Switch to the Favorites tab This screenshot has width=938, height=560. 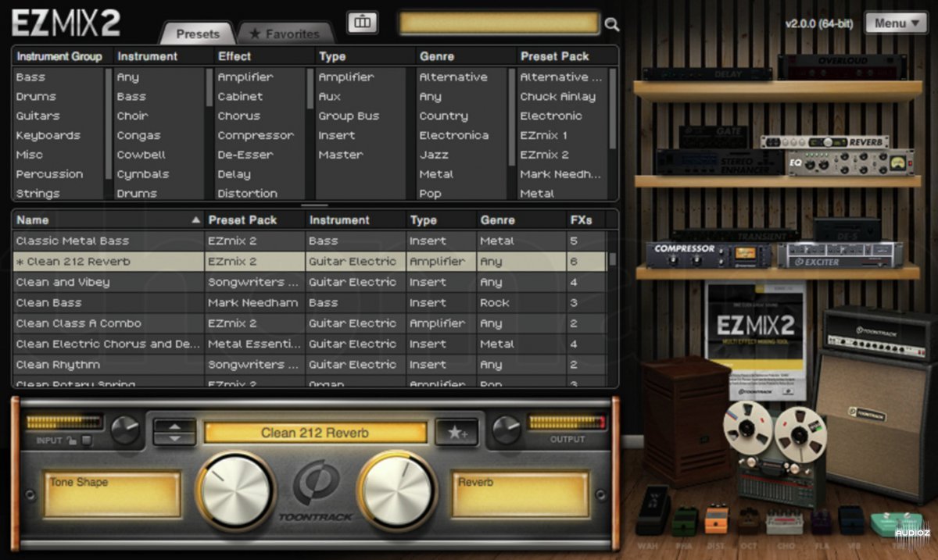click(x=285, y=34)
